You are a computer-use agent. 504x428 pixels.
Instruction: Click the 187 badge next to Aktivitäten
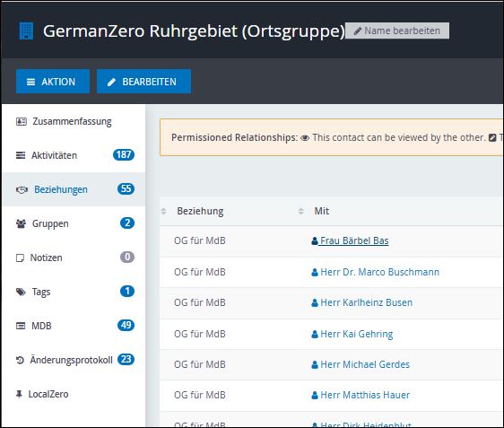124,154
